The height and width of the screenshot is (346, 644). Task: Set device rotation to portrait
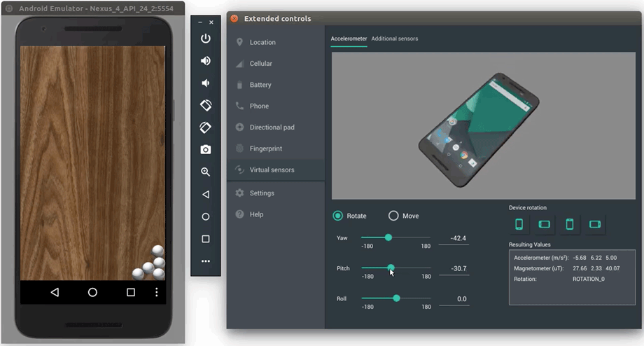click(519, 224)
